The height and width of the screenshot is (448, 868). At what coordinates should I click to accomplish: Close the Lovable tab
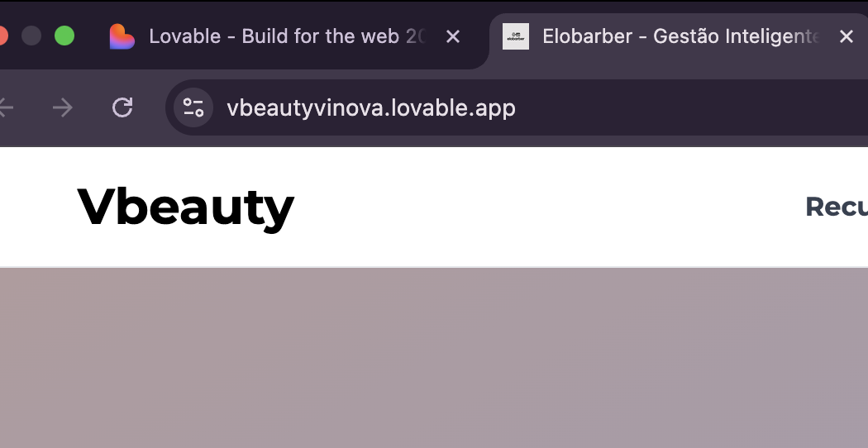point(452,36)
